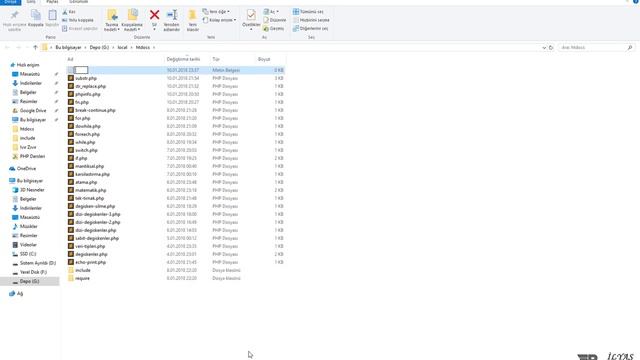Click the Kes (cut) scissors icon

(65, 12)
